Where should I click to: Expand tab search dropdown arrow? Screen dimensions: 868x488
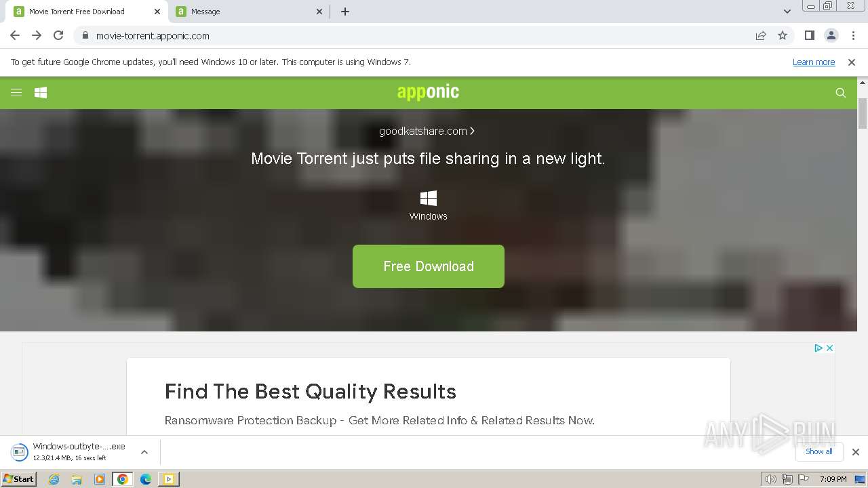(787, 12)
